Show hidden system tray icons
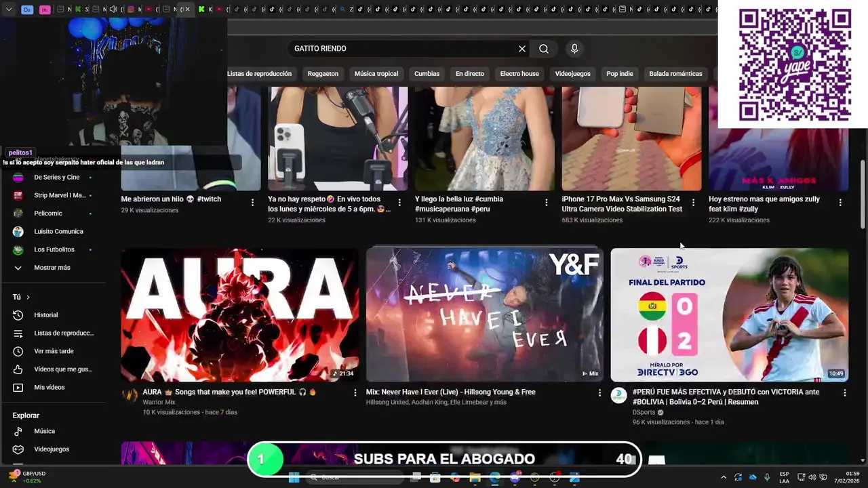 pos(723,477)
